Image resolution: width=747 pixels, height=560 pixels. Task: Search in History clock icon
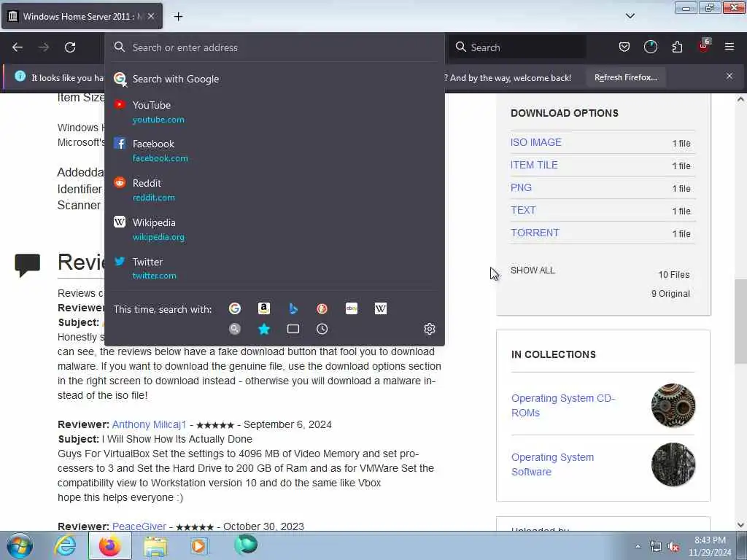(322, 329)
